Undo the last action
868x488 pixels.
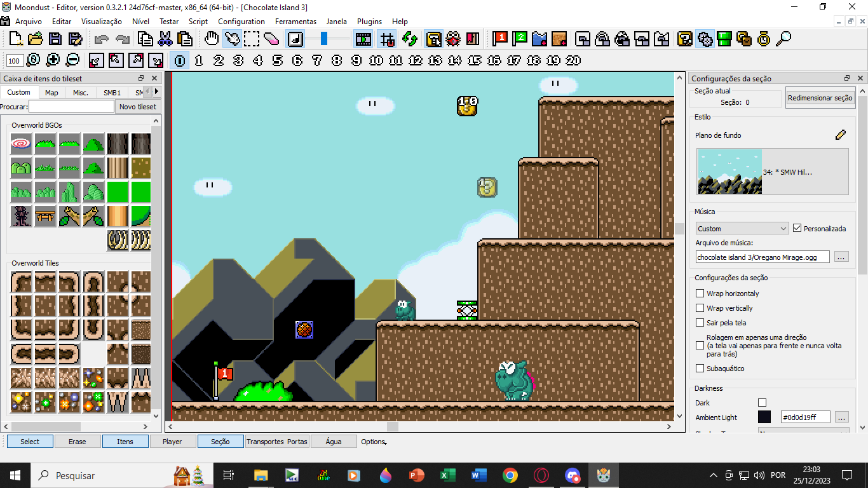click(101, 39)
